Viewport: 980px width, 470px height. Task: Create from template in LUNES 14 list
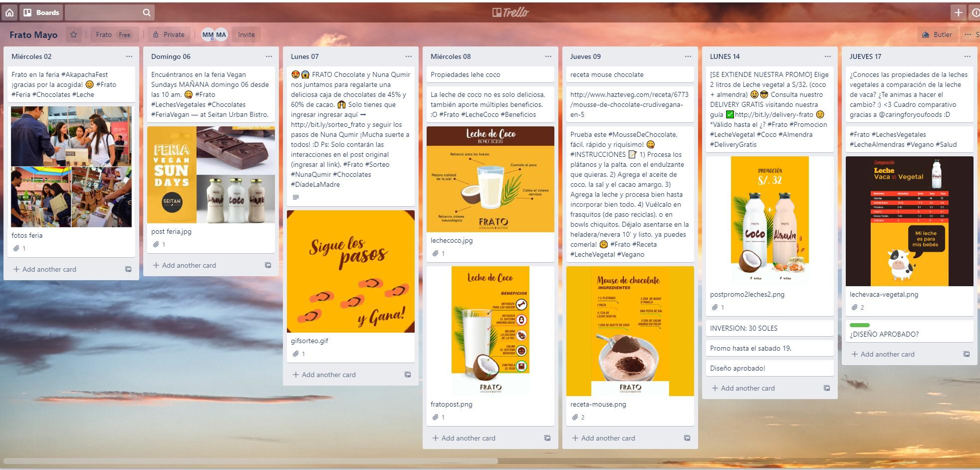coord(827,388)
